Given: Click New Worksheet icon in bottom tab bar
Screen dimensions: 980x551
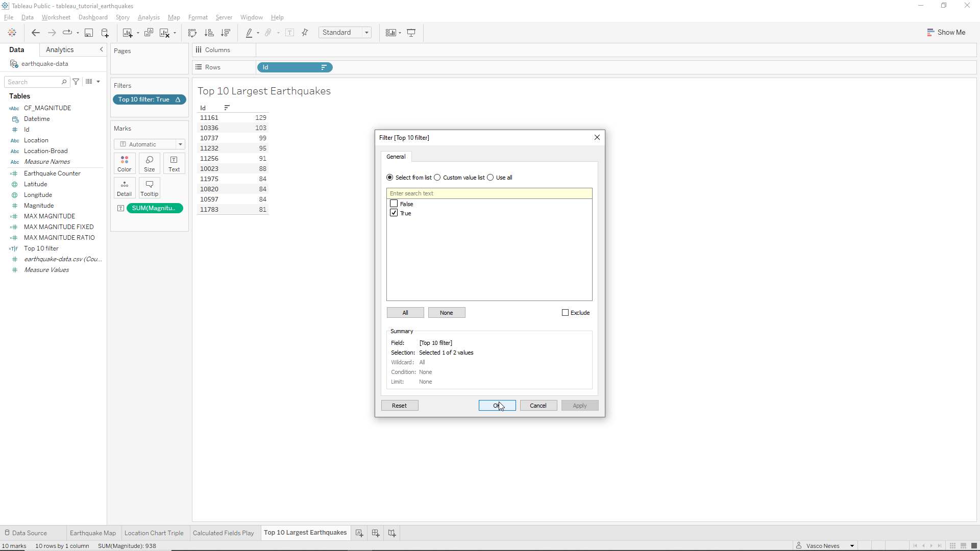Looking at the screenshot, I should click(359, 533).
